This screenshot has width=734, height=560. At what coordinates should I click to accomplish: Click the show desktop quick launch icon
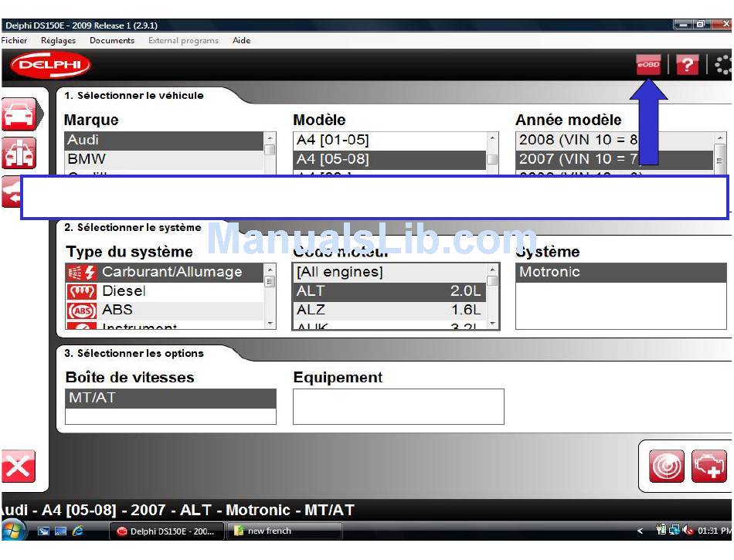[43, 531]
